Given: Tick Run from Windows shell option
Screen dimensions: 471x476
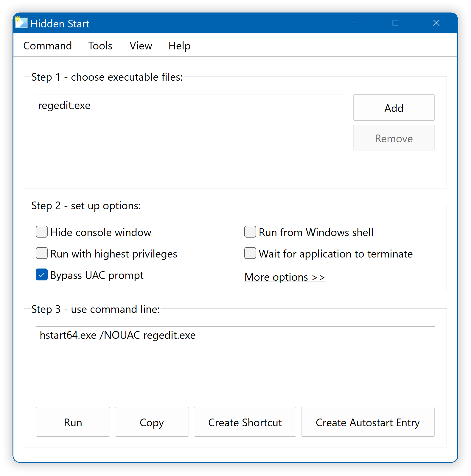Looking at the screenshot, I should point(250,232).
